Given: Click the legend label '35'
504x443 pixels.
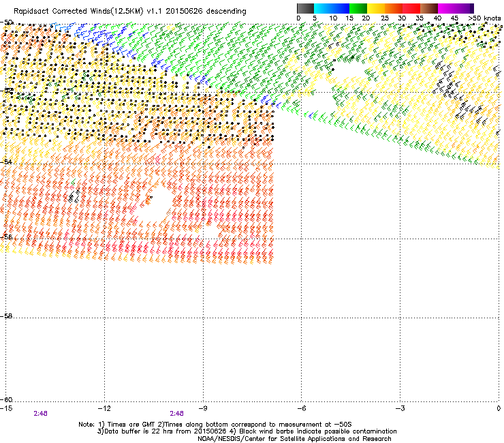Looking at the screenshot, I should point(420,18).
